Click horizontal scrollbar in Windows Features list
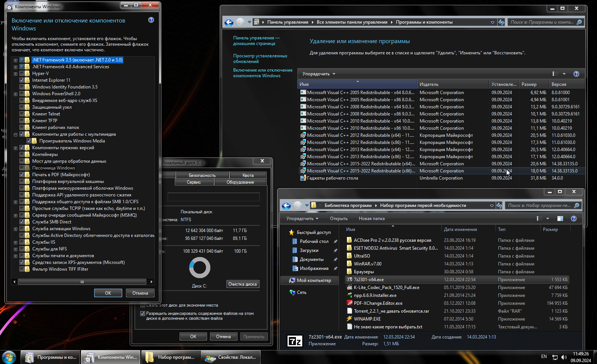597x364 pixels. click(82, 282)
